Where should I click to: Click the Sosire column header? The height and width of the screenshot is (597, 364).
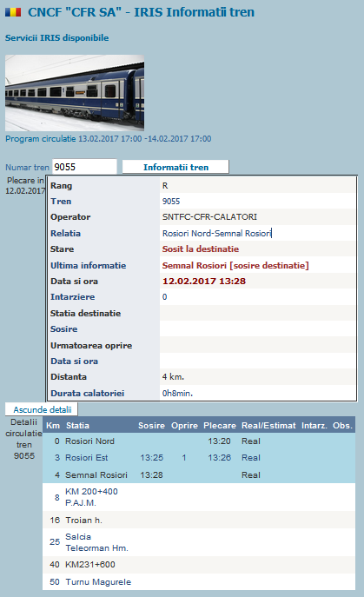pyautogui.click(x=151, y=425)
